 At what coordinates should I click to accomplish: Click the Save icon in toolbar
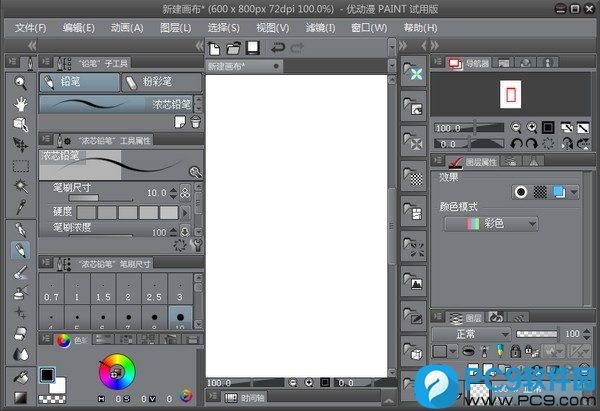(253, 48)
